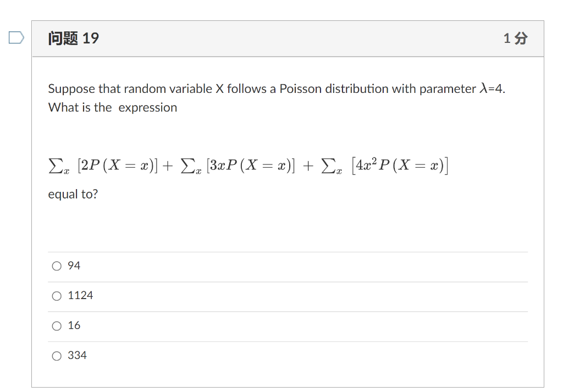Click the answer label text 334
Screen dimensions: 563x392
[77, 355]
